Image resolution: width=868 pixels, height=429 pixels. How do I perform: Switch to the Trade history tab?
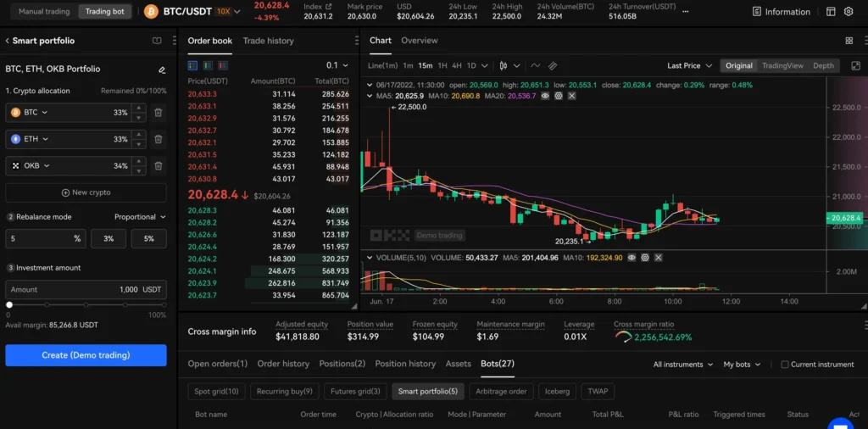pos(268,41)
